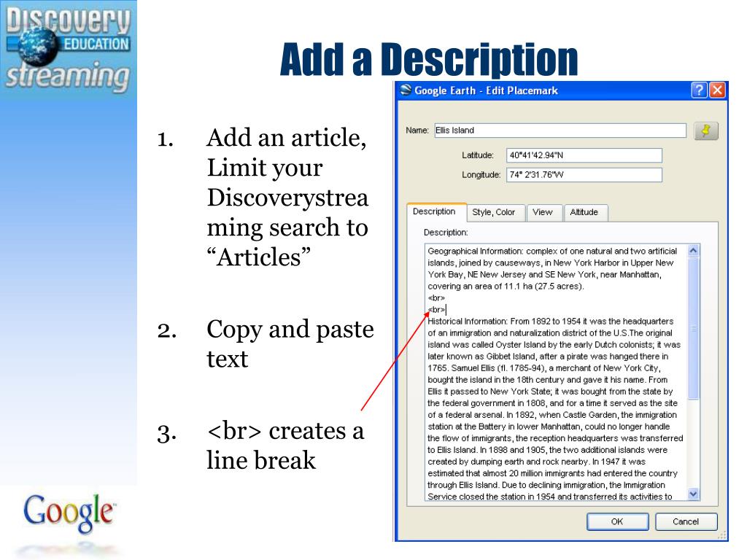The height and width of the screenshot is (560, 747).
Task: Click the line 'through Ellis Island. Due to declining'
Action: click(x=546, y=485)
